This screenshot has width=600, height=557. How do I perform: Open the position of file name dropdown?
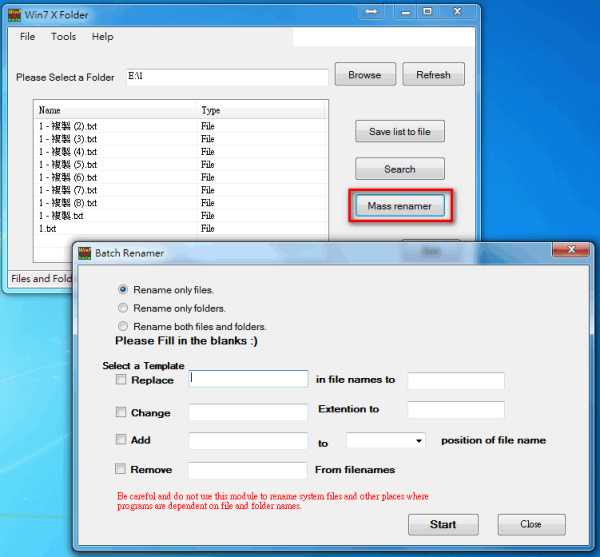(x=386, y=440)
